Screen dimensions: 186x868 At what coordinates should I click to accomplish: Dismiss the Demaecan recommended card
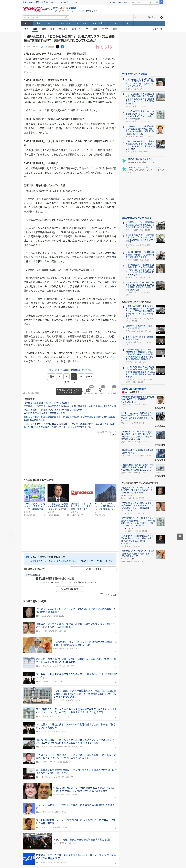pyautogui.click(x=92, y=515)
